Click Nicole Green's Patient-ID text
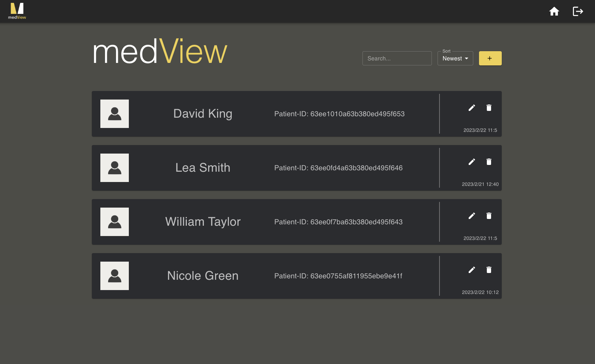 pyautogui.click(x=338, y=276)
